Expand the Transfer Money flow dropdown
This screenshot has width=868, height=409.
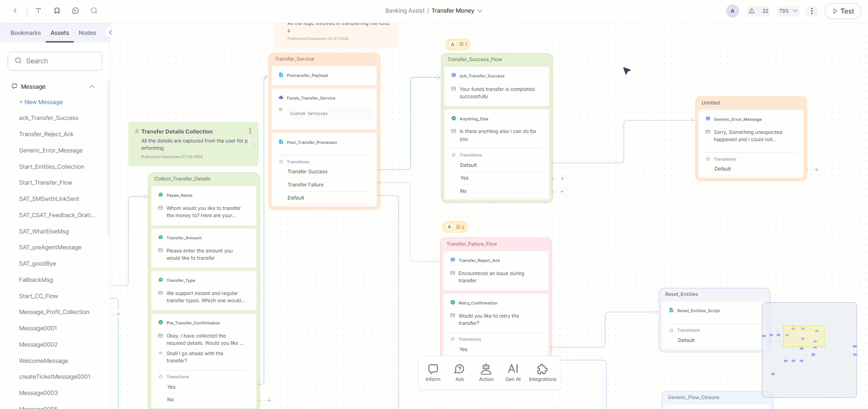480,11
